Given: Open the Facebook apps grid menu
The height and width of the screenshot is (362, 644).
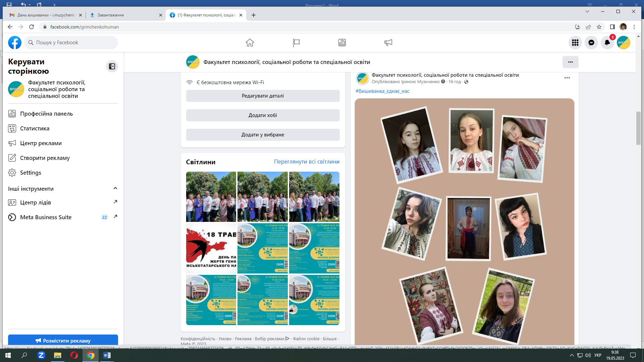Looking at the screenshot, I should [x=575, y=43].
